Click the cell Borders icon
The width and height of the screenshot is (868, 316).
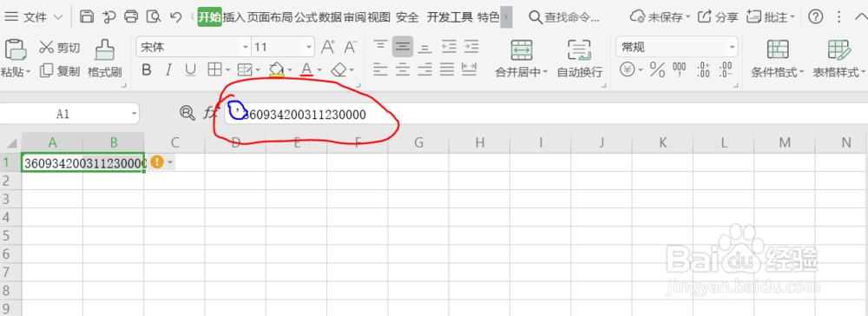coord(214,69)
